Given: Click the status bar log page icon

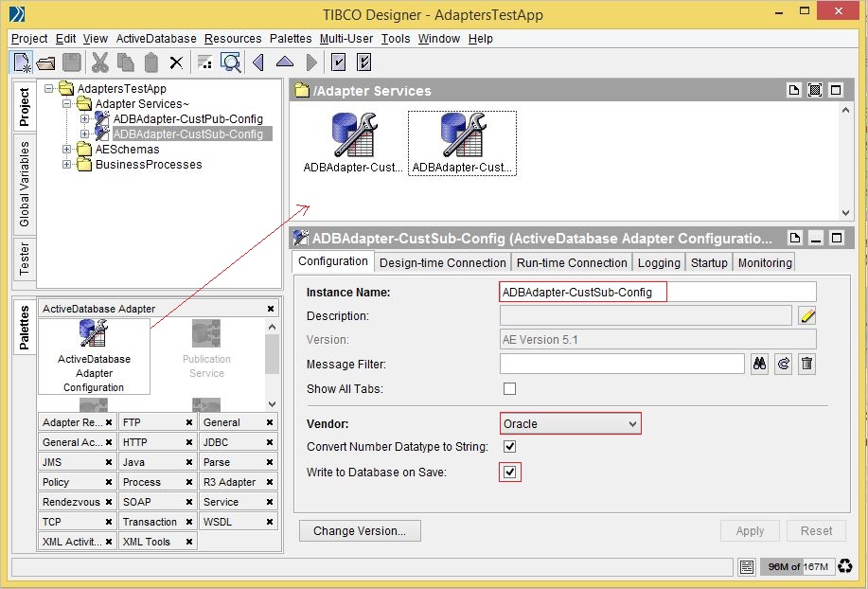Looking at the screenshot, I should click(x=746, y=566).
